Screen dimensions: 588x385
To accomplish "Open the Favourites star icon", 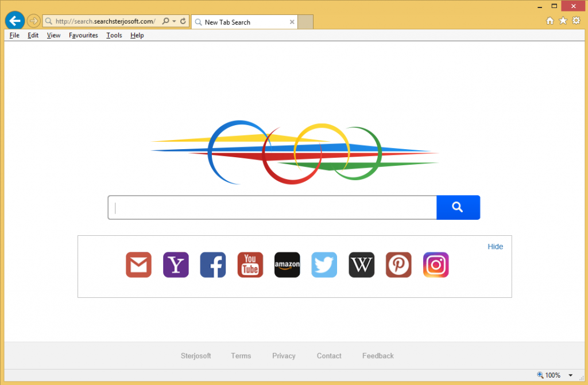I will pos(563,21).
